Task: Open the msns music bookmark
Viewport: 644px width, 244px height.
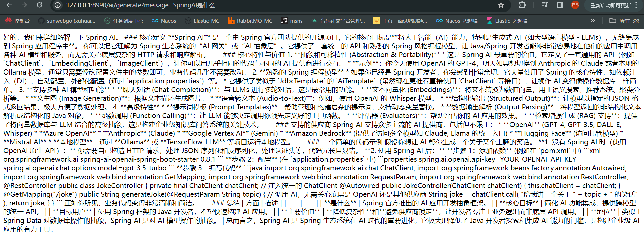Action: coord(292,21)
